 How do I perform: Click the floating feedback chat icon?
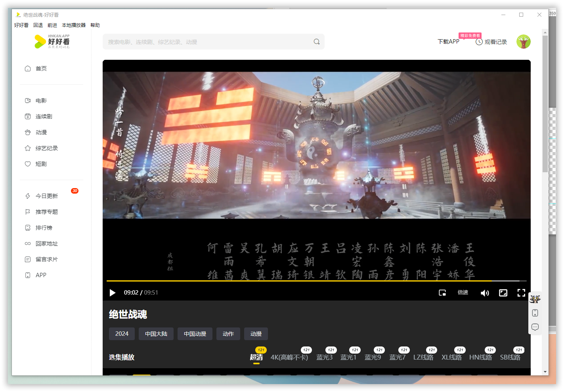[535, 327]
